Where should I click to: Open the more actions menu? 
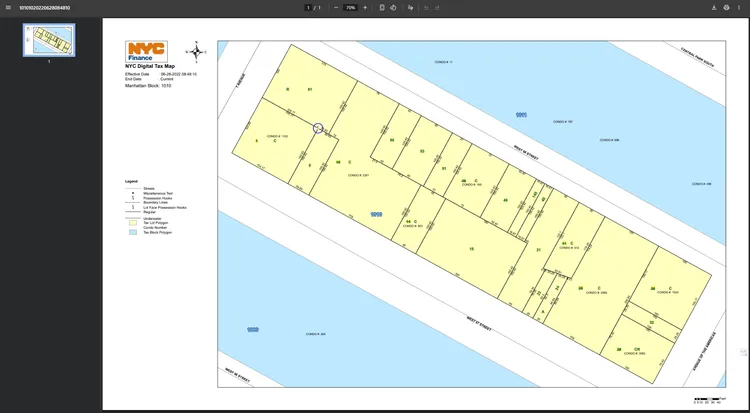(740, 7)
